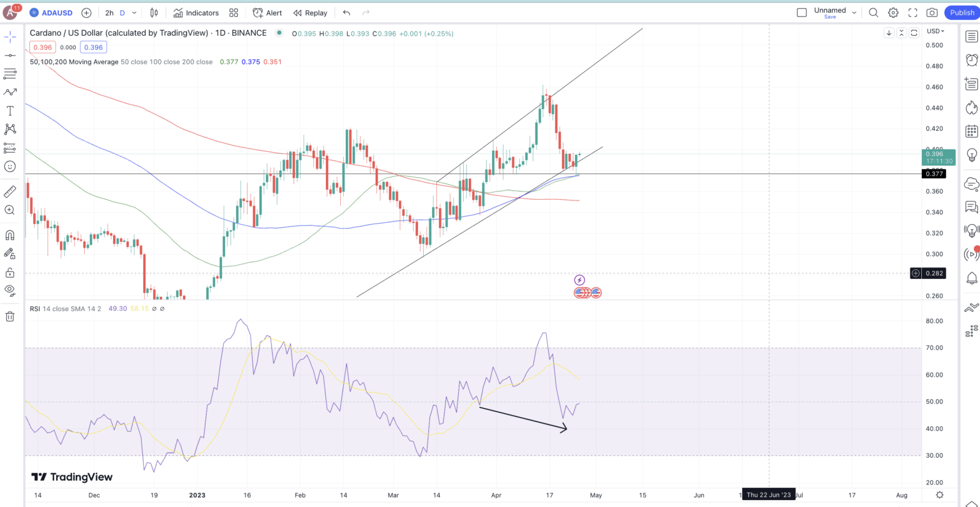Click the blue 0.396 buy price box
Viewport: 980px width, 507px height.
tap(93, 47)
